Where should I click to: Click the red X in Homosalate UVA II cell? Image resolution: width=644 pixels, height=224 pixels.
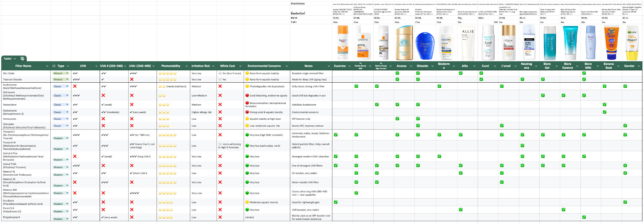pos(103,119)
